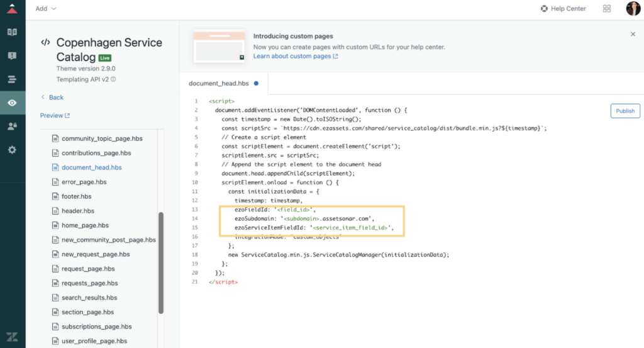
Task: Open the moderate content speech bubble icon
Action: pyautogui.click(x=13, y=55)
